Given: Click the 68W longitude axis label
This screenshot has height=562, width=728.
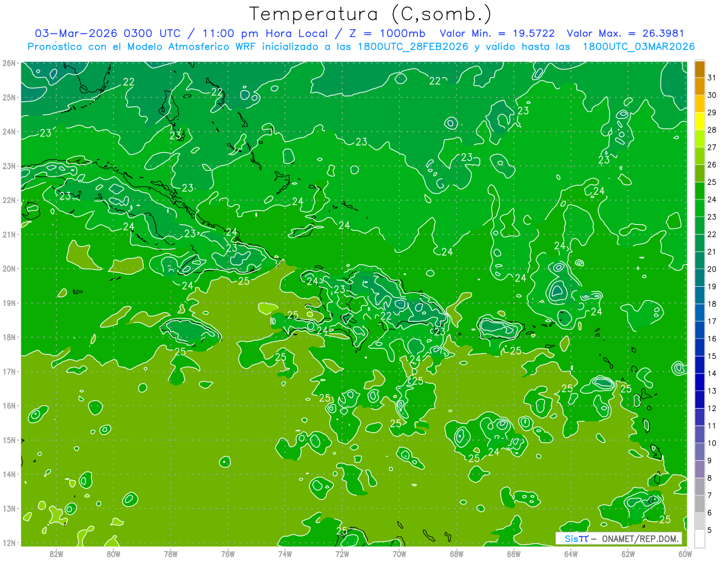Looking at the screenshot, I should point(456,554).
